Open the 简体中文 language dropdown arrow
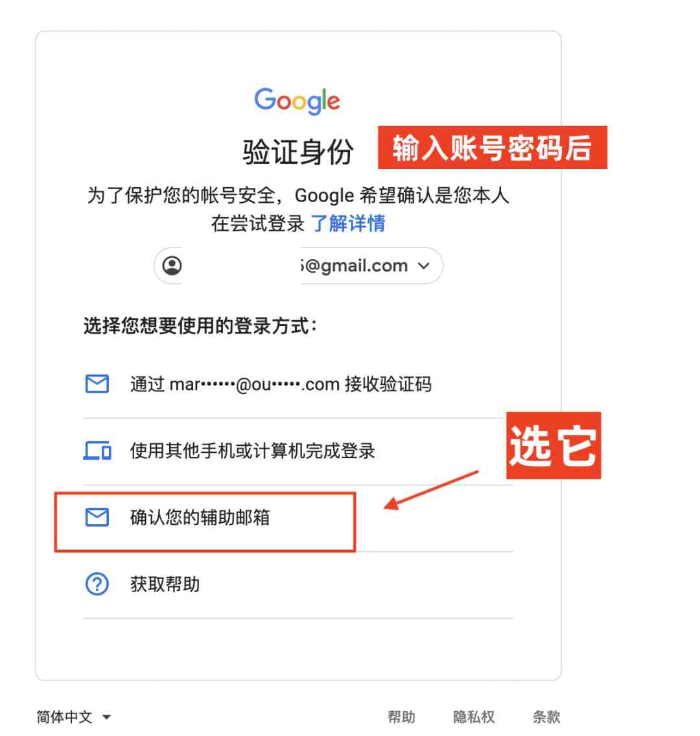This screenshot has height=736, width=700. click(106, 717)
